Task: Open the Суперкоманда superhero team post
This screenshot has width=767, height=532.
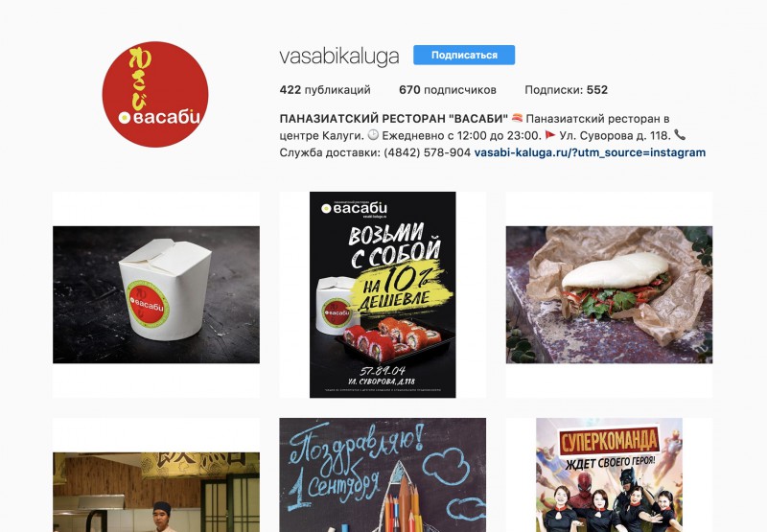Action: point(609,474)
